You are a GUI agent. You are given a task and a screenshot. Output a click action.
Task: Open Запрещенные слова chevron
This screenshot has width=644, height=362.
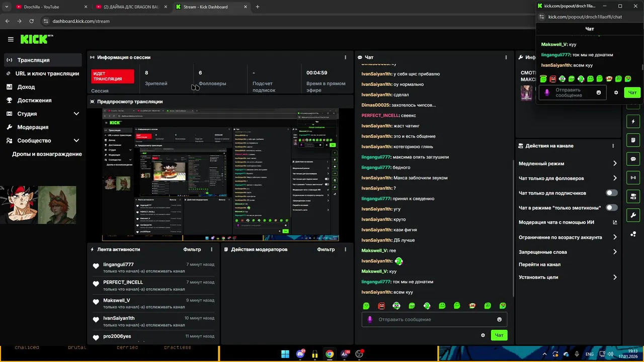tap(615, 252)
